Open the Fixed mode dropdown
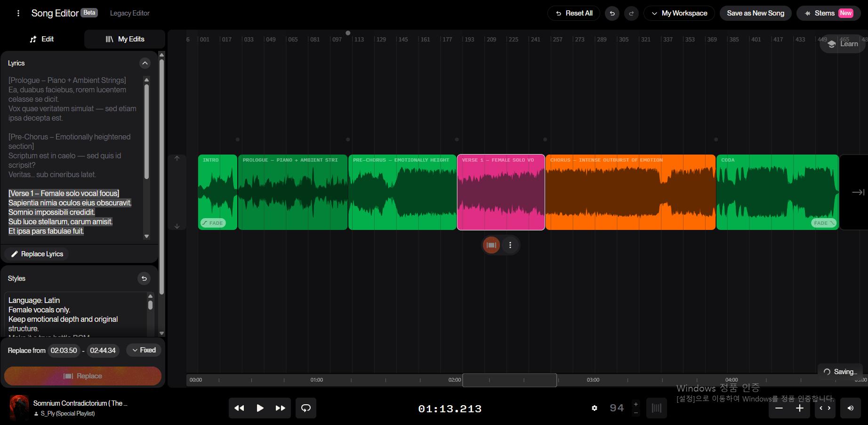The image size is (868, 425). point(144,350)
